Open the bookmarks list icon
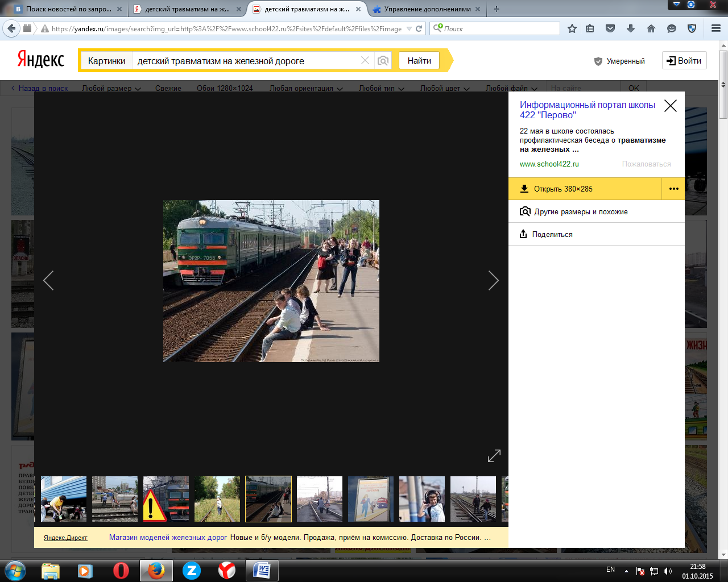Screen dimensions: 728x582 590,28
